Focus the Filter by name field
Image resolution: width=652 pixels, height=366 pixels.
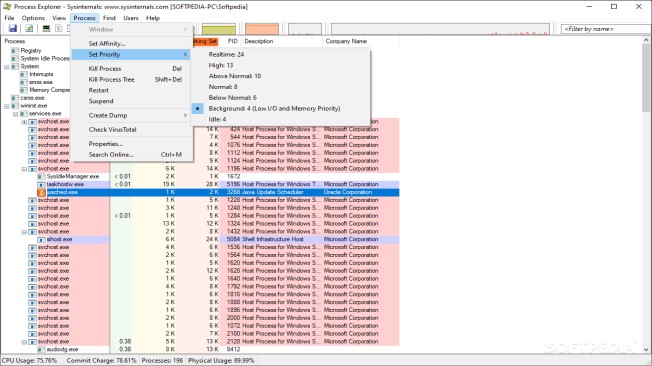pyautogui.click(x=606, y=29)
